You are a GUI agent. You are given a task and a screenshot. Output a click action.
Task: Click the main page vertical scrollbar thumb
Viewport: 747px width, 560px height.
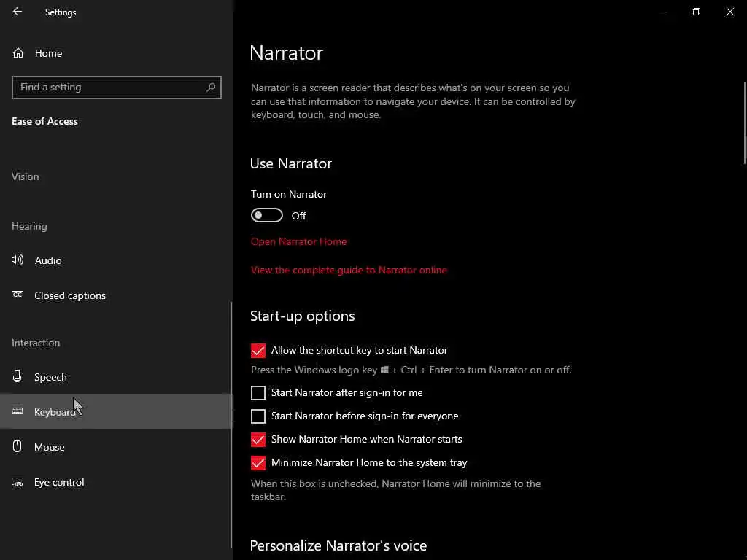[745, 122]
